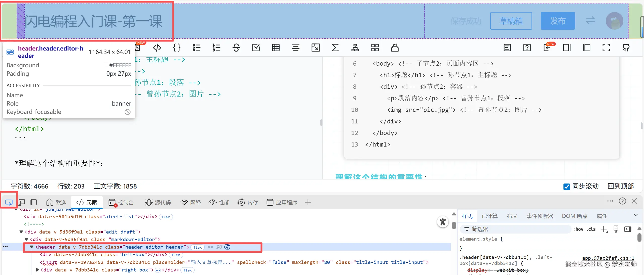Open the 已计算 styles tab
The height and width of the screenshot is (275, 644).
click(x=489, y=216)
